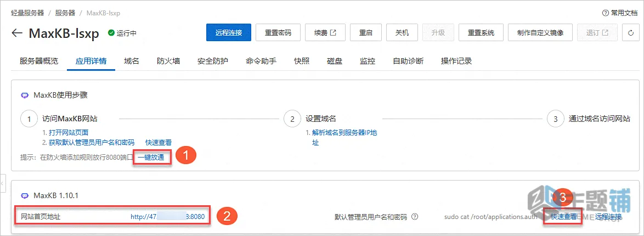Open the http website address ending :8080
The image size is (644, 236).
[x=167, y=217]
